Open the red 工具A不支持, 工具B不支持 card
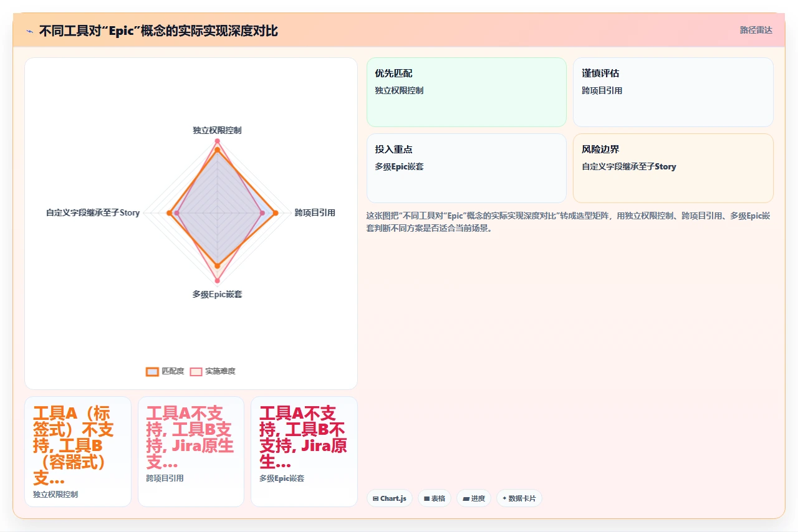798x532 pixels. [x=304, y=452]
